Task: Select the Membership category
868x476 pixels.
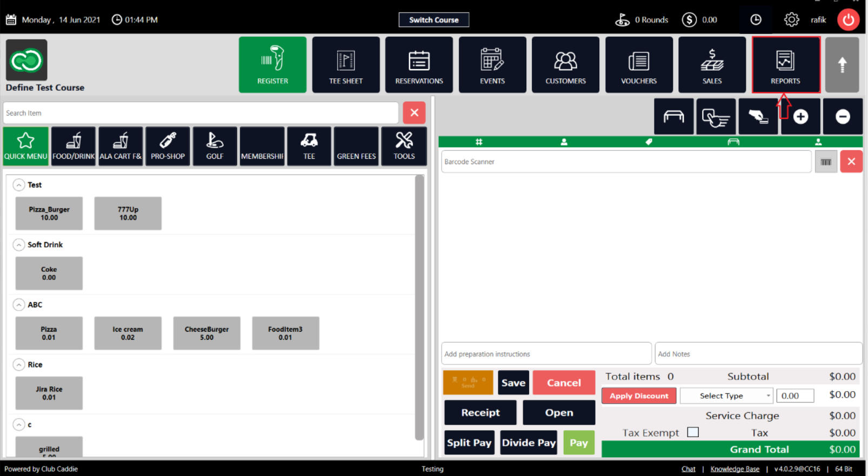Action: point(262,146)
